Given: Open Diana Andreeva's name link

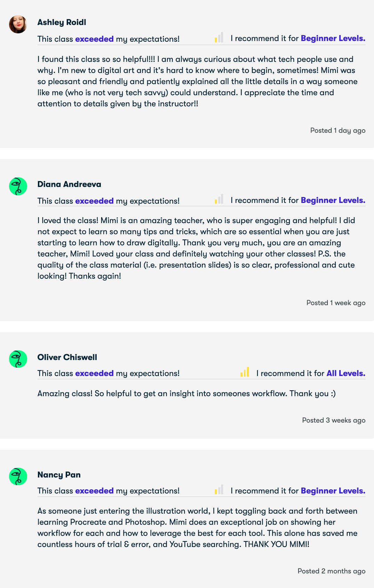Looking at the screenshot, I should click(69, 184).
